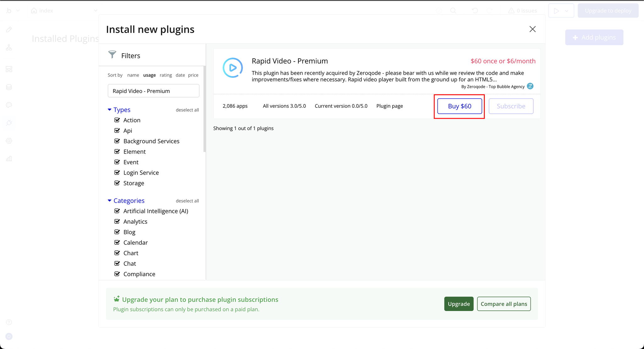Toggle the Artificial Intelligence (AI) checkbox
This screenshot has width=644, height=349.
coord(117,211)
